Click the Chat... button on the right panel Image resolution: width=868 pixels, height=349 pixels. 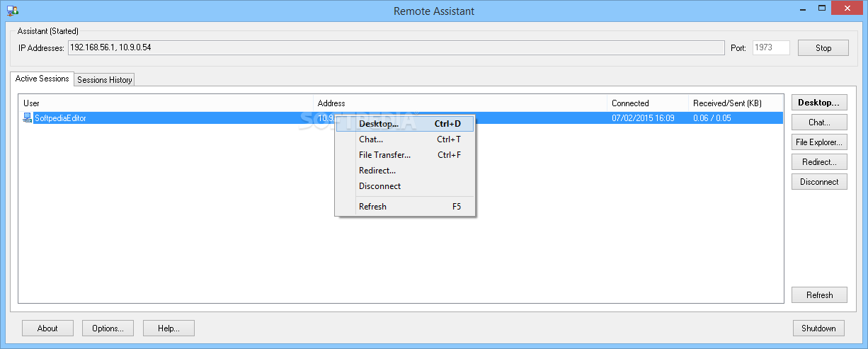(819, 122)
